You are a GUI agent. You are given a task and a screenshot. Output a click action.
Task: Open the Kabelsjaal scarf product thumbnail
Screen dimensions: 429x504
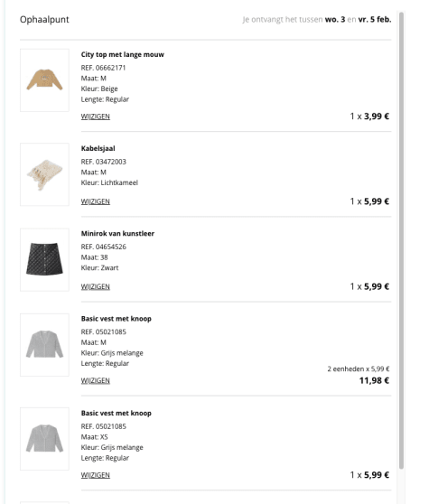click(x=44, y=174)
